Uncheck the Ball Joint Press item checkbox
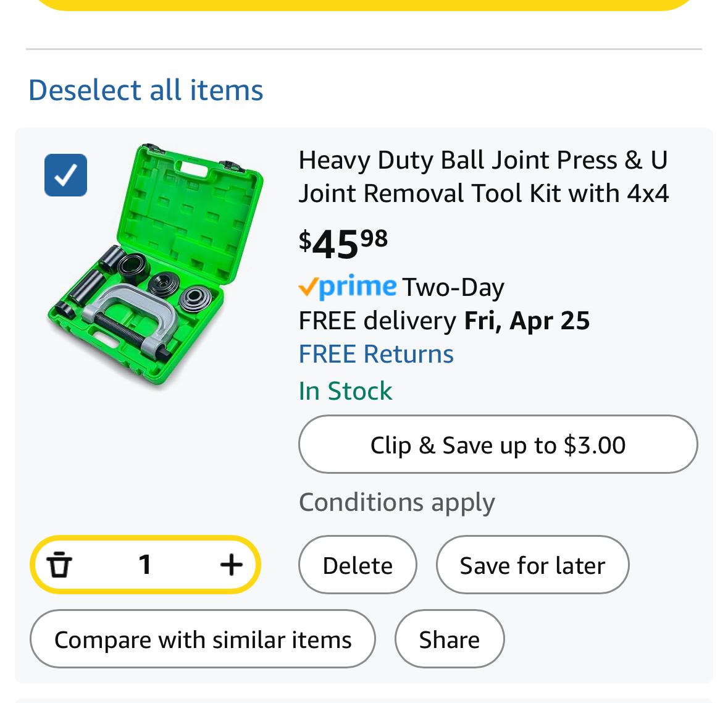The width and height of the screenshot is (728, 703). pos(65,175)
